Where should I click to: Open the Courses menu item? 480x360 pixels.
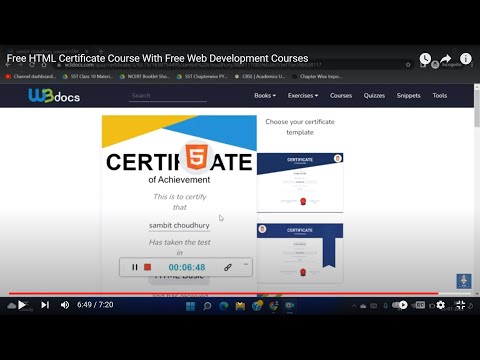341,96
